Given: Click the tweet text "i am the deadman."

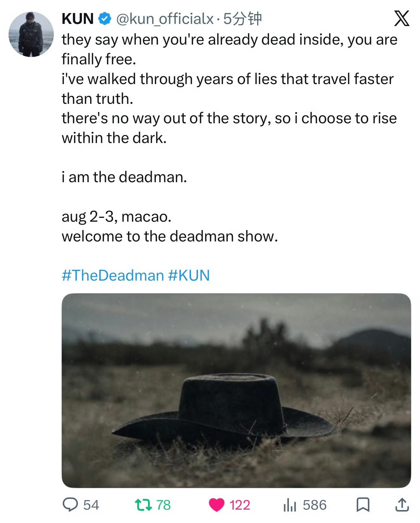Looking at the screenshot, I should (124, 177).
